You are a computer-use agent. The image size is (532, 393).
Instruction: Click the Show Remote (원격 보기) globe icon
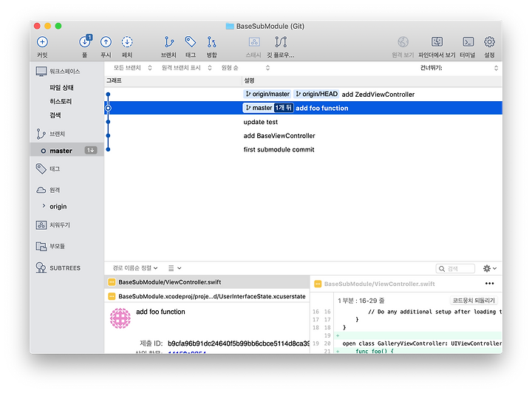(403, 42)
